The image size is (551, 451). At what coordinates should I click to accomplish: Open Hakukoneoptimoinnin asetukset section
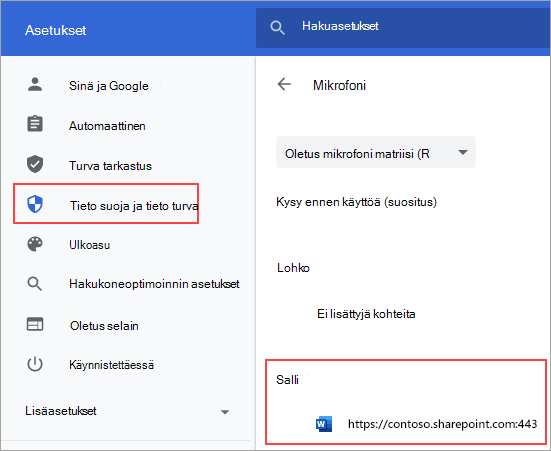(154, 284)
